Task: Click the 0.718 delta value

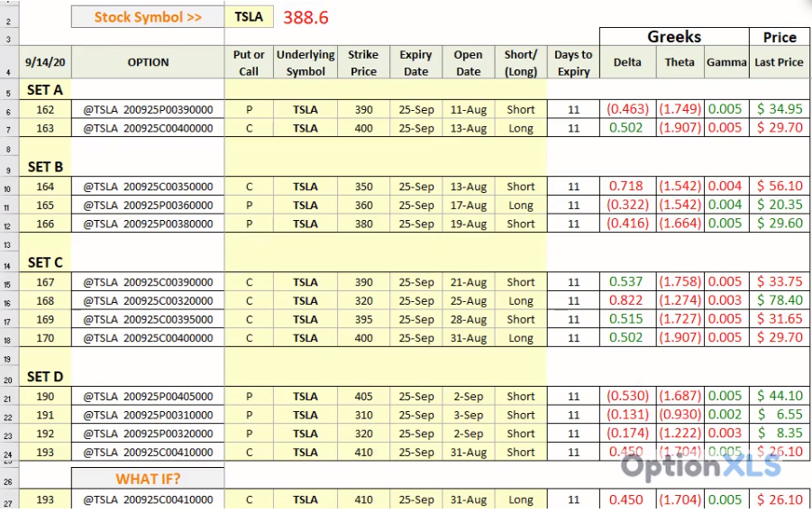Action: pyautogui.click(x=626, y=186)
